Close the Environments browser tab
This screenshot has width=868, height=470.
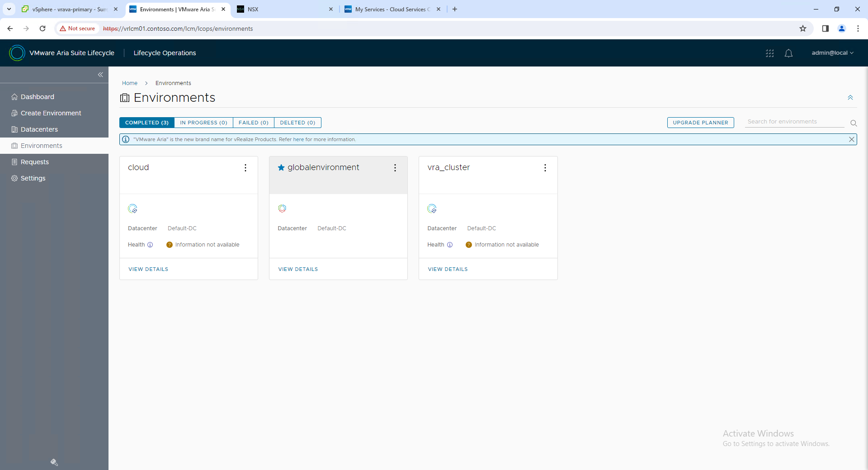tap(223, 9)
